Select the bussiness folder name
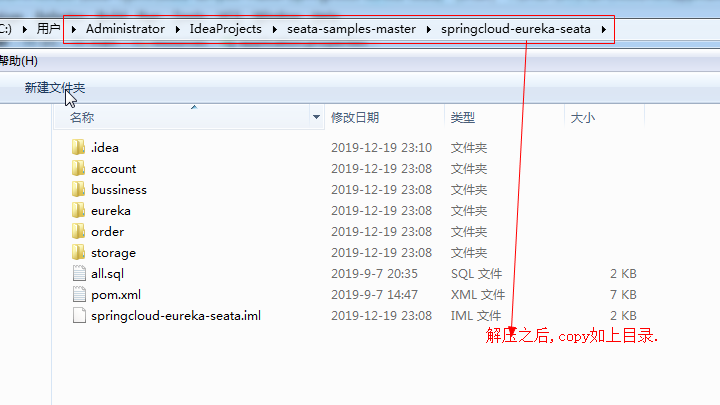Screen dimensions: 720x405 tap(119, 190)
